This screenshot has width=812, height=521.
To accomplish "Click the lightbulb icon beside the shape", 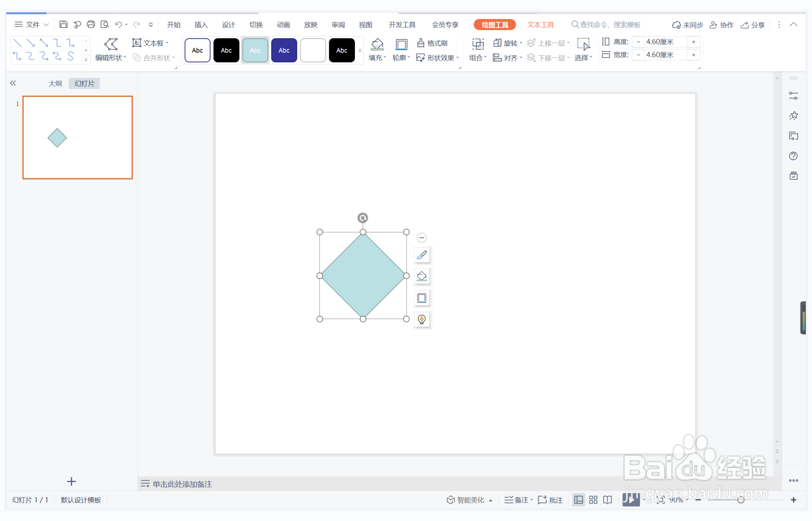I will click(421, 319).
